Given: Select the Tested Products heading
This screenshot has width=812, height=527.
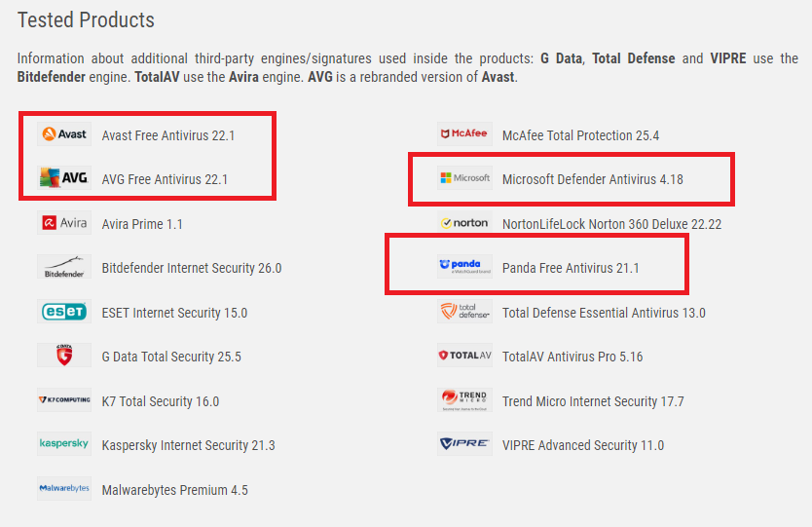Looking at the screenshot, I should (x=86, y=20).
